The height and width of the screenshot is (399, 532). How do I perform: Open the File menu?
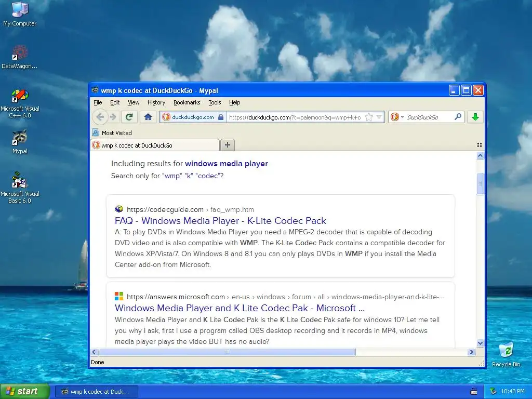98,102
